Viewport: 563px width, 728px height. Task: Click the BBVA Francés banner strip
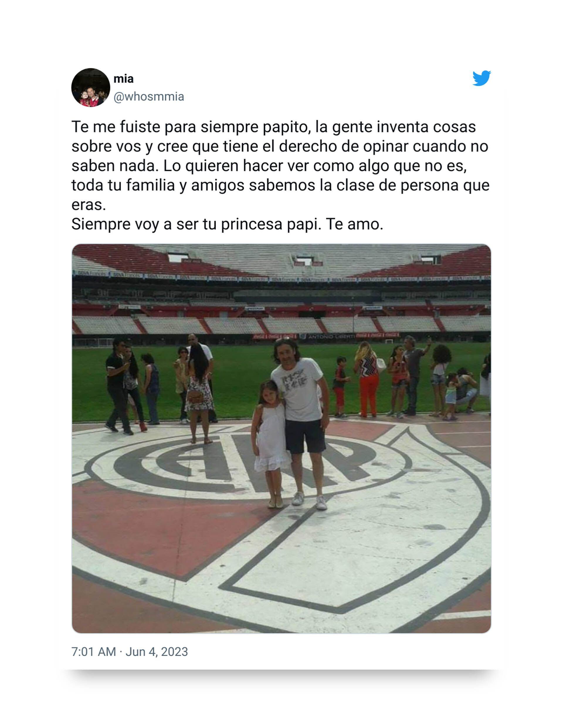pos(281,277)
